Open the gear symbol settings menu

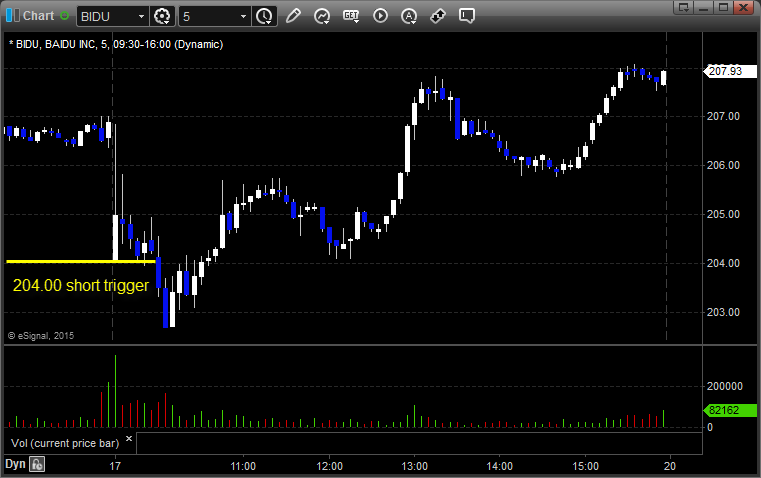point(162,16)
